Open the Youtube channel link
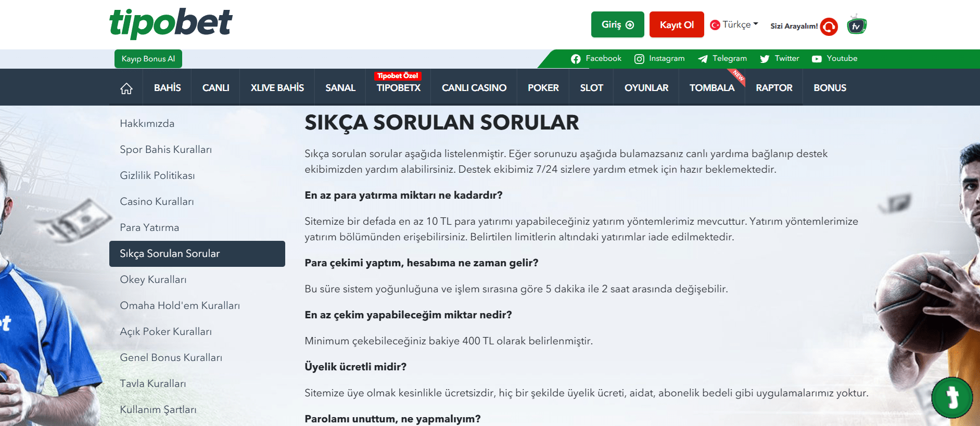The width and height of the screenshot is (980, 426). click(x=834, y=59)
